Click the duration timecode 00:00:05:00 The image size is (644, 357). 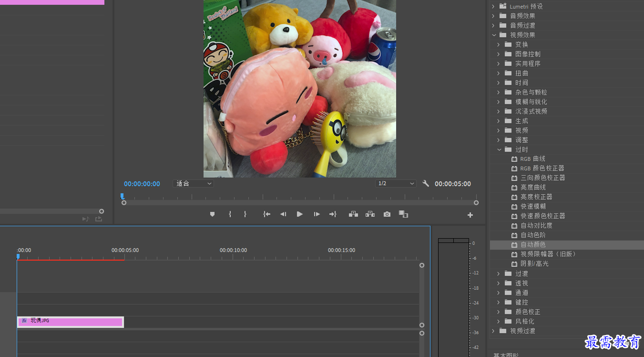pos(453,184)
